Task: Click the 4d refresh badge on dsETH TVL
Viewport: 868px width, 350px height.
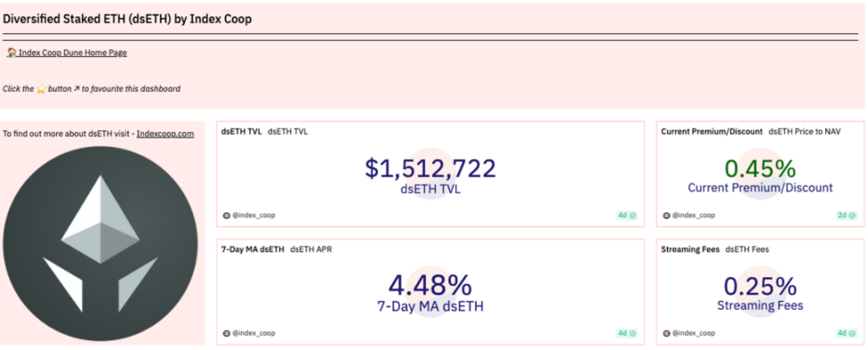Action: [627, 215]
